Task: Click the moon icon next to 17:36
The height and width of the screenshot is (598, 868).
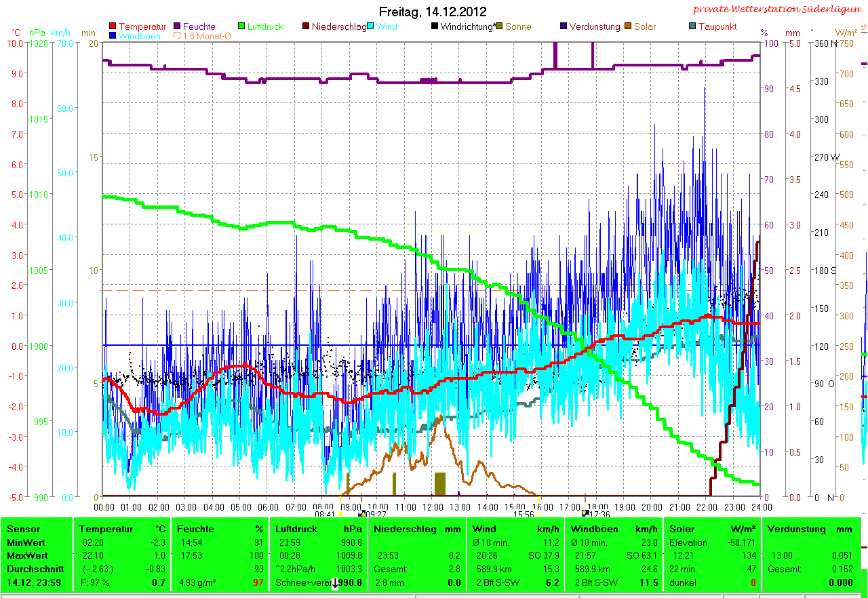Action: tap(585, 513)
